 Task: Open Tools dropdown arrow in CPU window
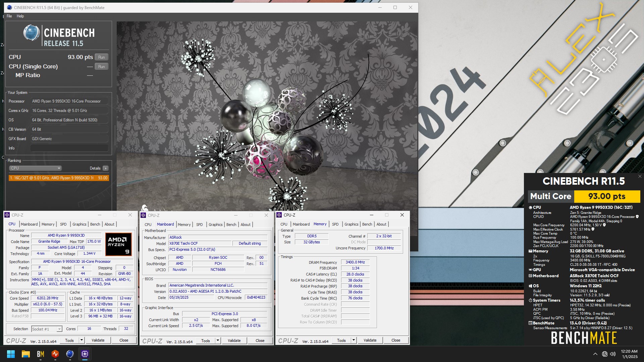coord(82,340)
